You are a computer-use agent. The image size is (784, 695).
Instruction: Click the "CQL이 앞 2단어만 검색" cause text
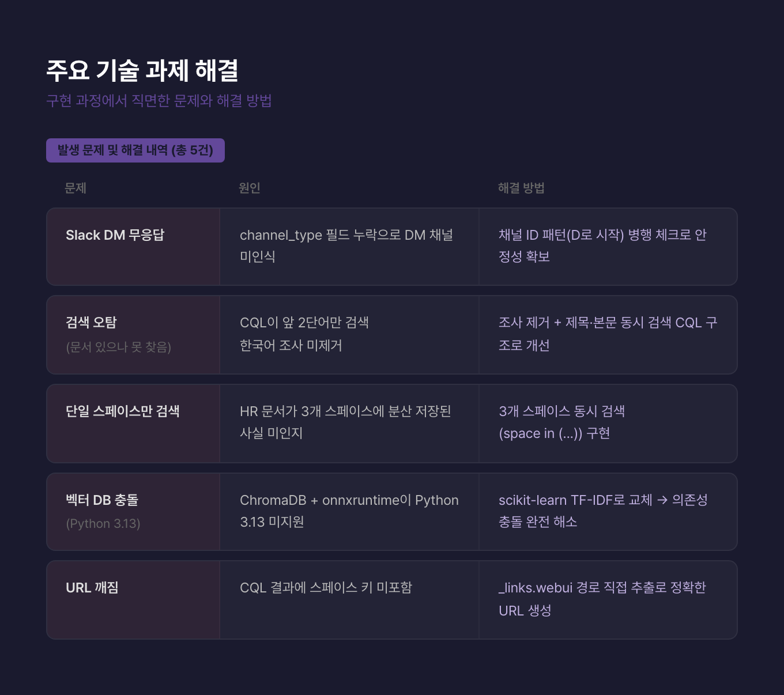pos(304,323)
